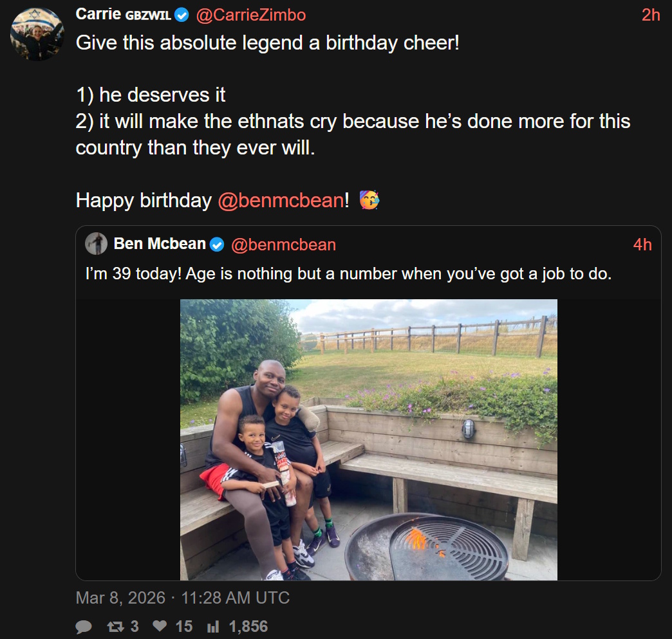This screenshot has height=639, width=672.
Task: Open the @benmcbean mention in birthday message
Action: point(281,201)
